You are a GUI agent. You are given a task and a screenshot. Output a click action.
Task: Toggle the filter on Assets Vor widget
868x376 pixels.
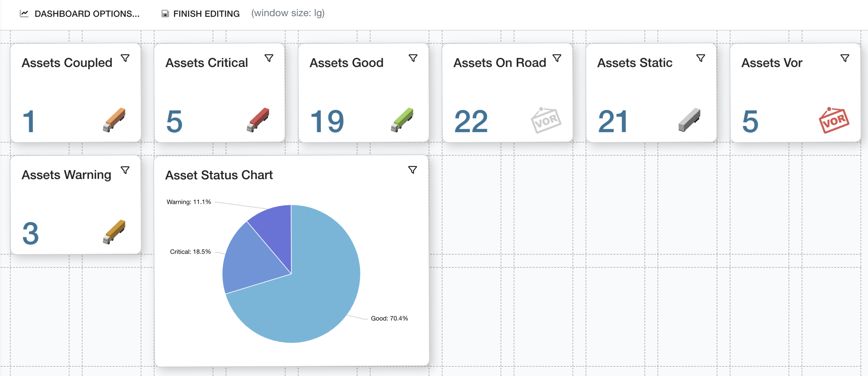(845, 58)
